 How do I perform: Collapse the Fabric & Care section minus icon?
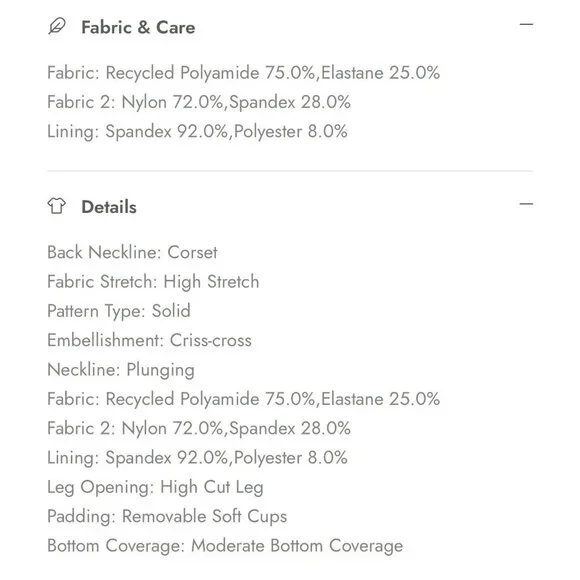pos(526,24)
